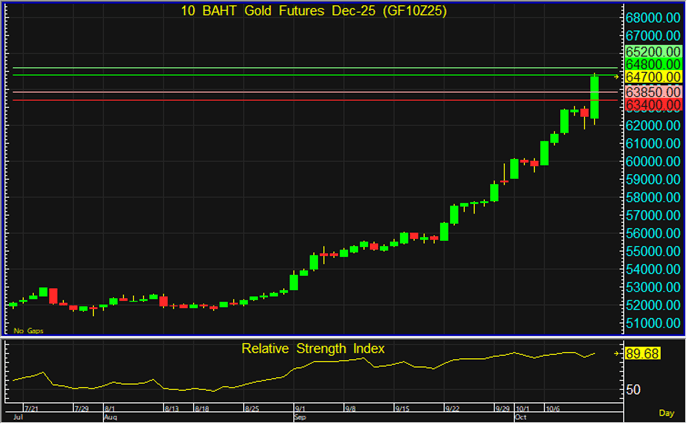Image resolution: width=687 pixels, height=424 pixels.
Task: Click the 63400.00 red price tag
Action: coord(653,104)
